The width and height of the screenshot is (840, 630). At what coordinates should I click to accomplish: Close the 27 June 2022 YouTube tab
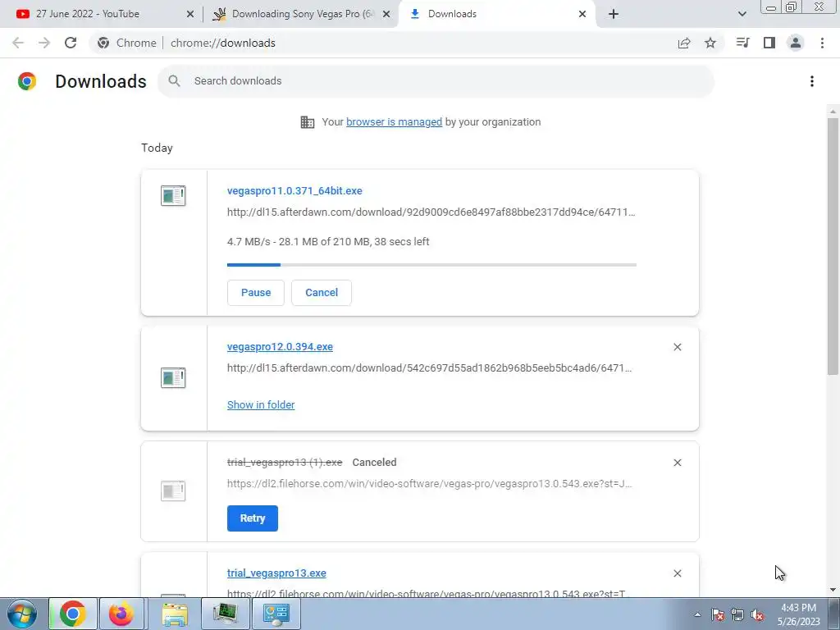click(190, 14)
